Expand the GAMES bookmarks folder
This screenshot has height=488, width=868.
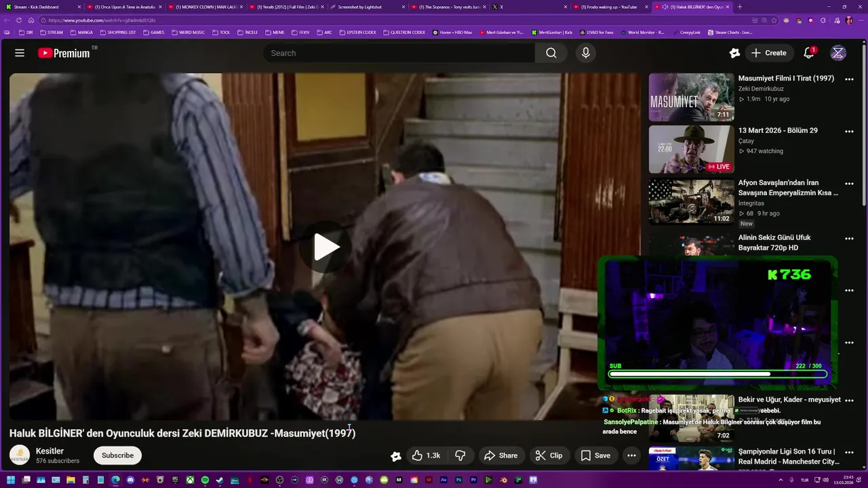[153, 32]
